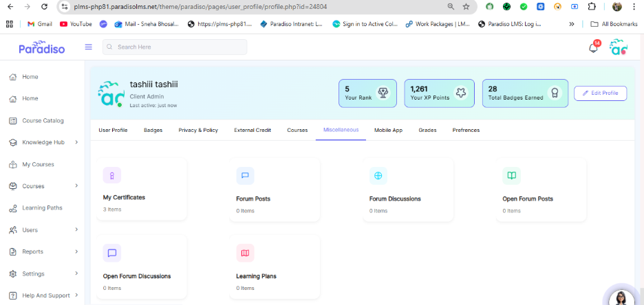Switch to the Grades tab
644x305 pixels.
pyautogui.click(x=427, y=130)
